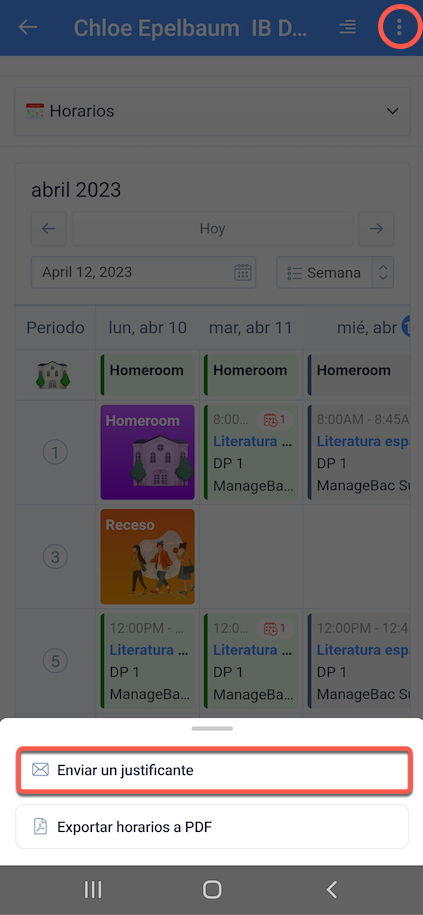
Task: Go to next week arrow
Action: click(x=376, y=229)
